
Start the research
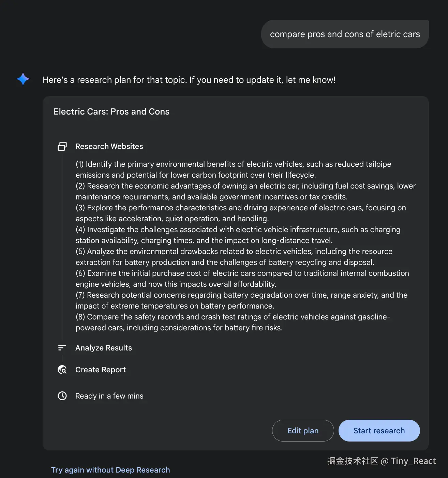pyautogui.click(x=379, y=431)
